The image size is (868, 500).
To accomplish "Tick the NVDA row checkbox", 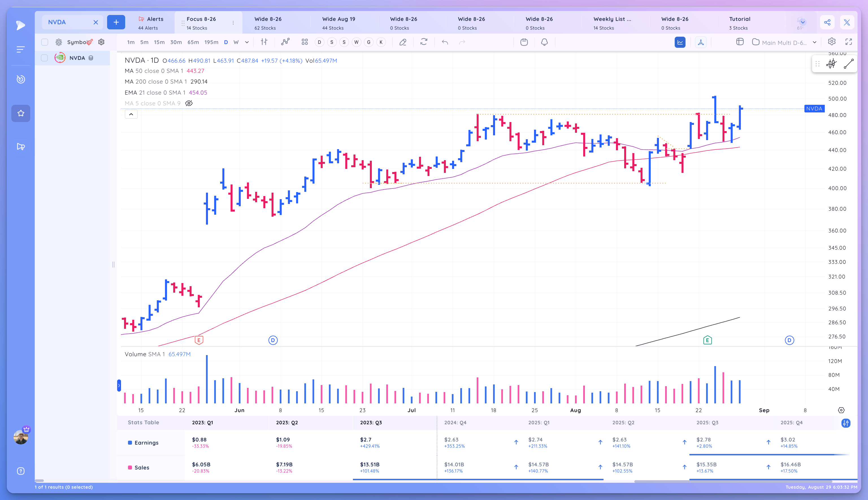I will [45, 58].
